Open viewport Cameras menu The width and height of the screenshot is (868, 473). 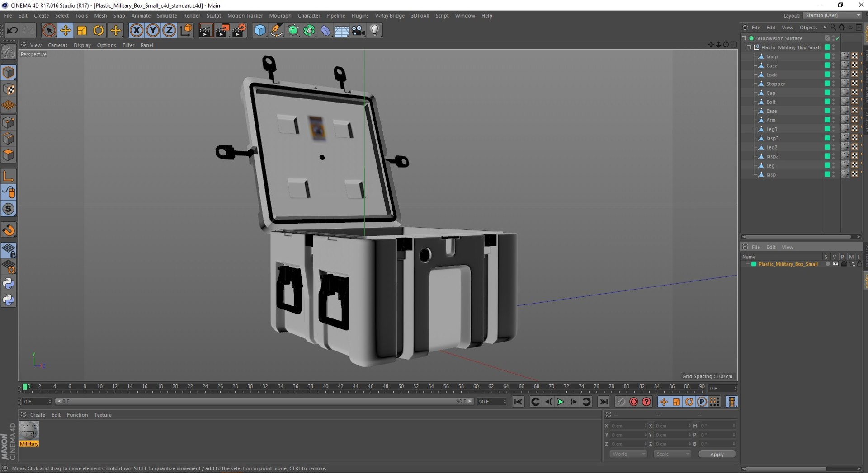tap(57, 45)
